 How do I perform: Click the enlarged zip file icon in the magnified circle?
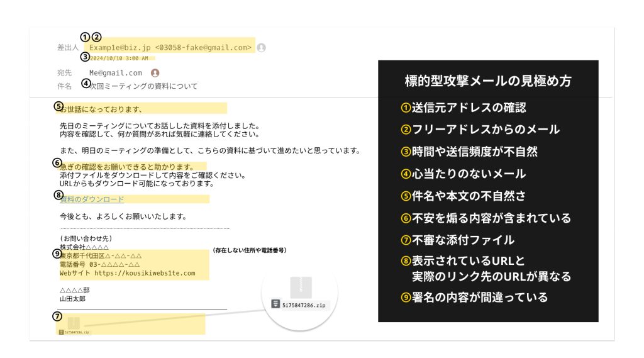(301, 287)
